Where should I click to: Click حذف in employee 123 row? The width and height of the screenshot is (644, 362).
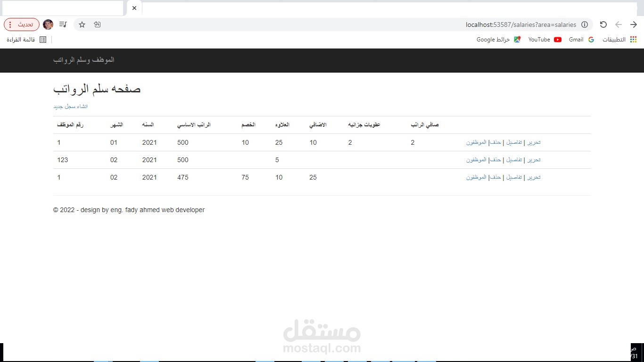pyautogui.click(x=495, y=160)
